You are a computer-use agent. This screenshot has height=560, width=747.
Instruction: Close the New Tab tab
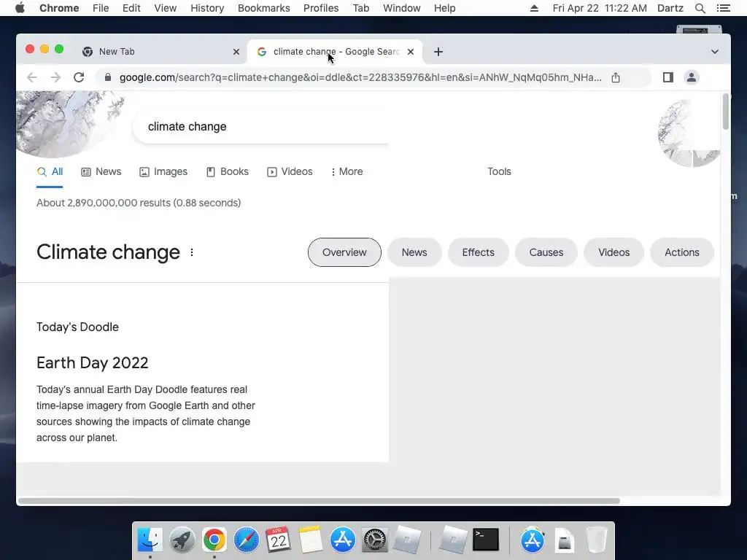click(236, 52)
